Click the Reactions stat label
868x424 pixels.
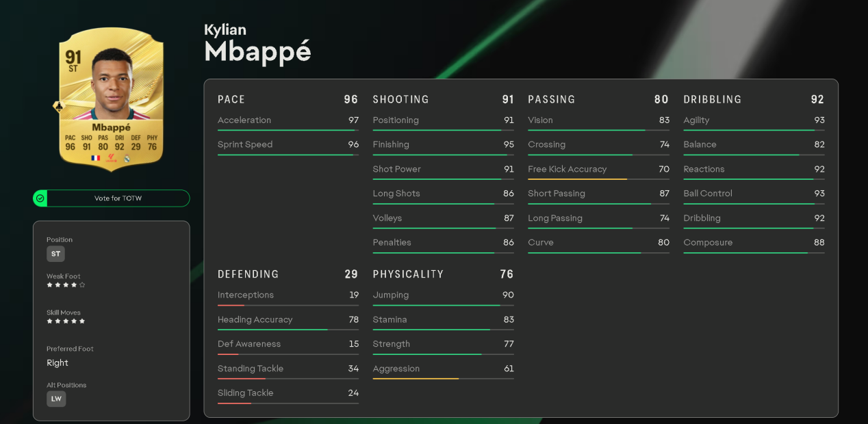tap(704, 169)
